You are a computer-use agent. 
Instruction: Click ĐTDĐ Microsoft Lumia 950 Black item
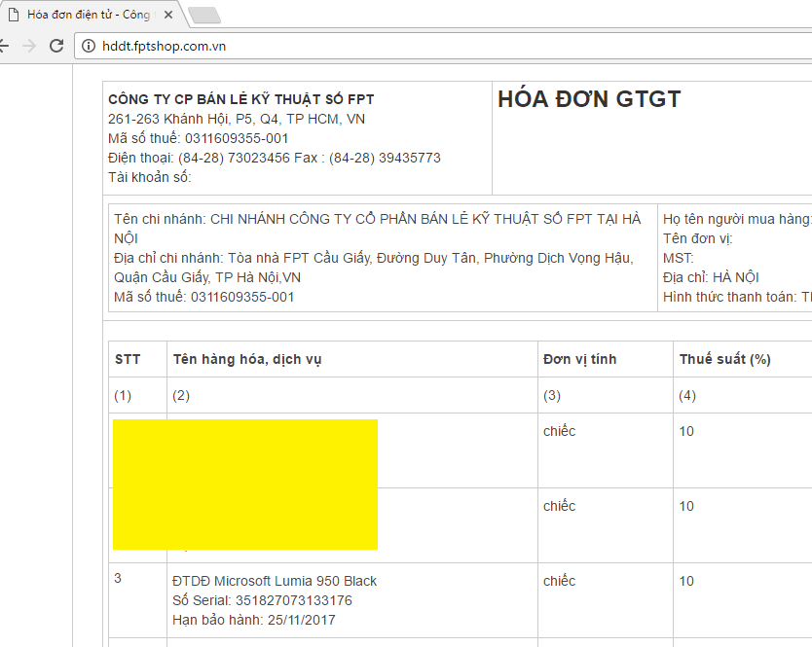tap(275, 581)
